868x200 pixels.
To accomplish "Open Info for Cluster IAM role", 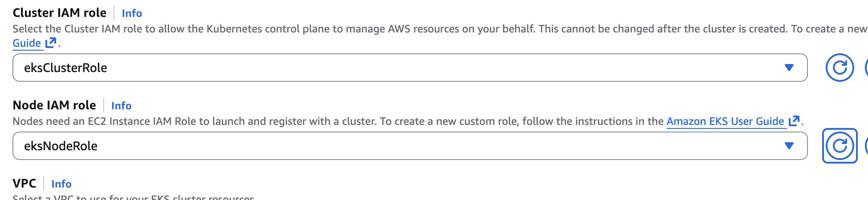I will (x=132, y=13).
